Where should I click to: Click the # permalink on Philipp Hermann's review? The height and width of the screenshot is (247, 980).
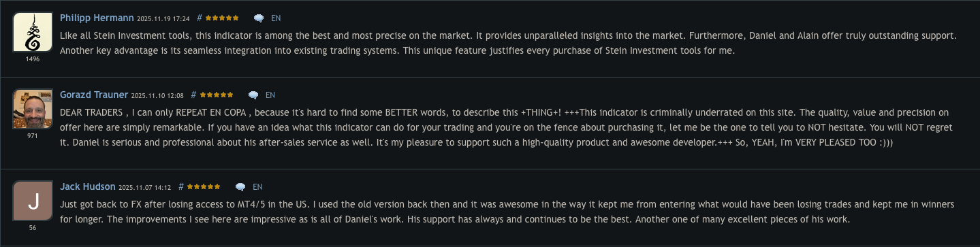pyautogui.click(x=200, y=18)
